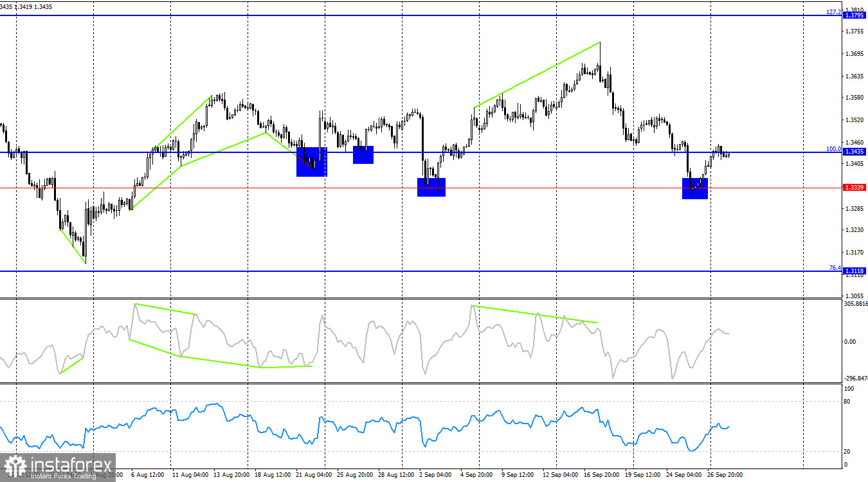Select the blue rectangle above 2 Sep 04:00
This screenshot has height=482, width=868.
click(431, 187)
